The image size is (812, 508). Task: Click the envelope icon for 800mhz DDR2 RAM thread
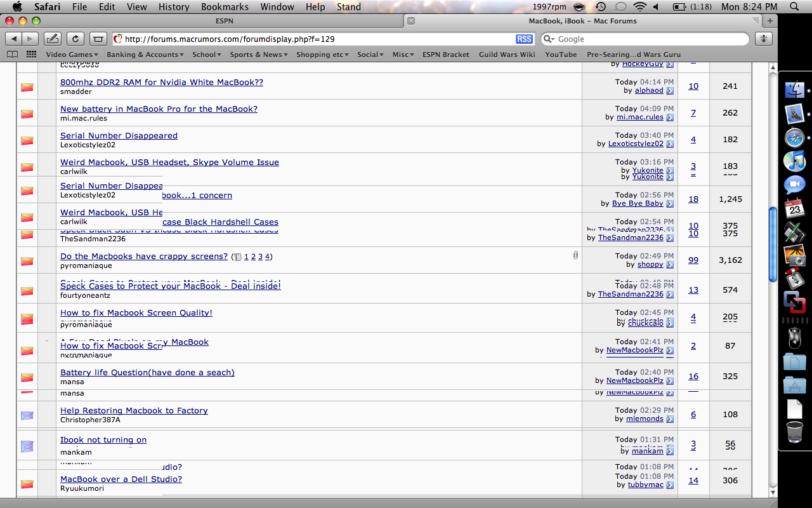27,87
